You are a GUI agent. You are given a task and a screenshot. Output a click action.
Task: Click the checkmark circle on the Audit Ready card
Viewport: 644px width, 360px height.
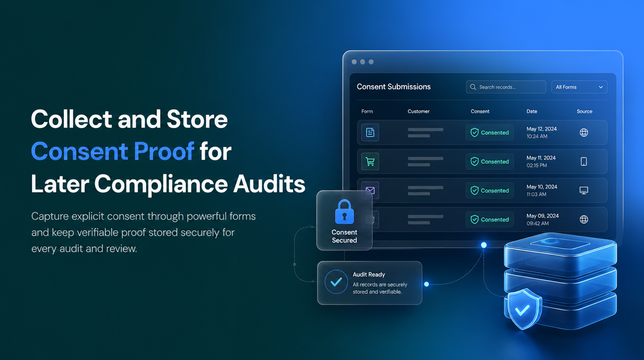(336, 282)
